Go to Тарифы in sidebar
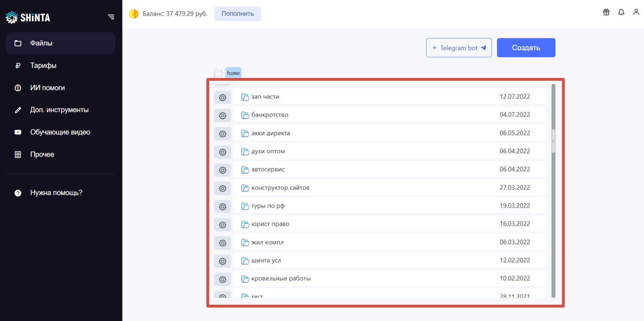Viewport: 644px width, 321px height. [x=61, y=66]
